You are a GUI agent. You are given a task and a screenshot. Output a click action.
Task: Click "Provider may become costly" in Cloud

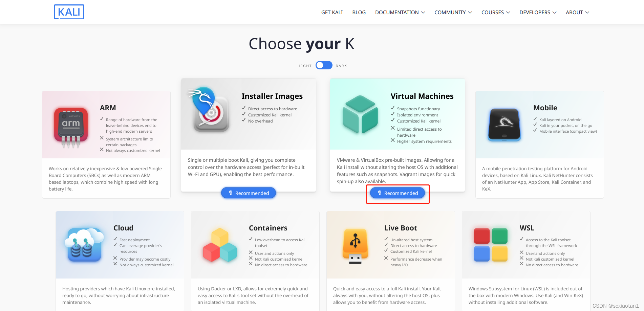point(145,259)
